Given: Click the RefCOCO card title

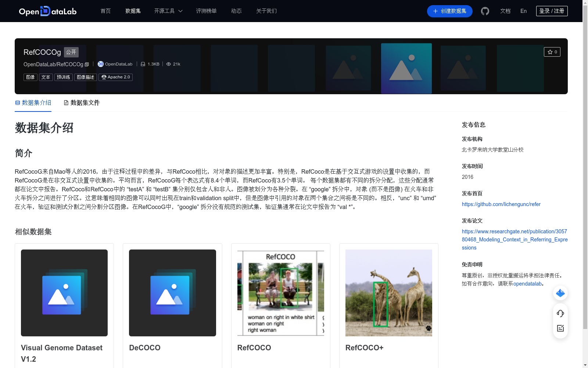Looking at the screenshot, I should pyautogui.click(x=254, y=348).
